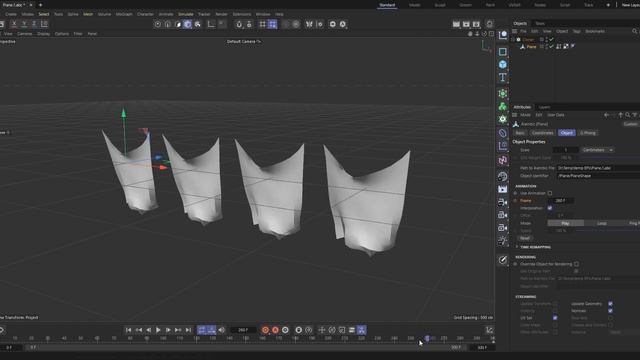Toggle the Color Maps checkbox
The width and height of the screenshot is (640, 360).
click(x=555, y=325)
